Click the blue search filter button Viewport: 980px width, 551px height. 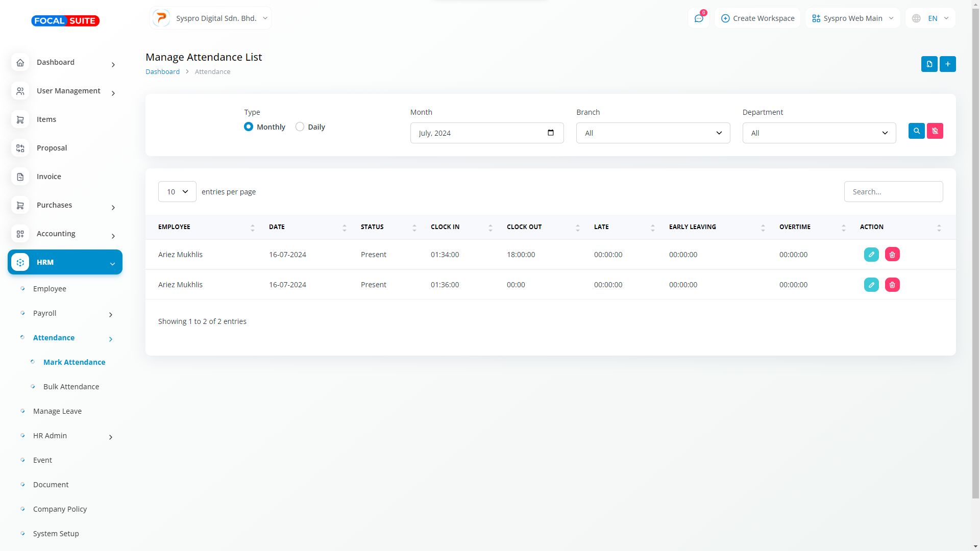[916, 131]
